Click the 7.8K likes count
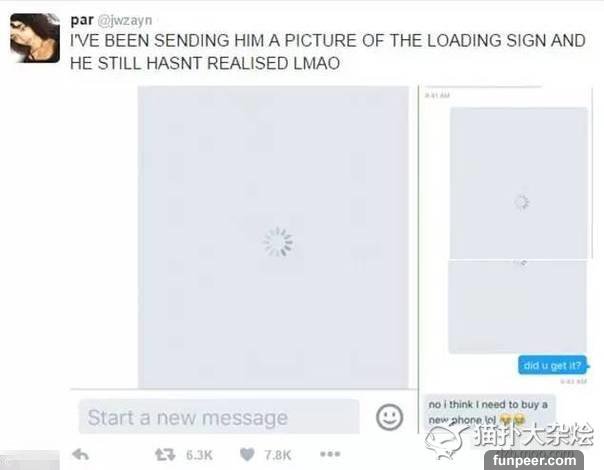Viewport: 604px width, 470px height. [277, 455]
